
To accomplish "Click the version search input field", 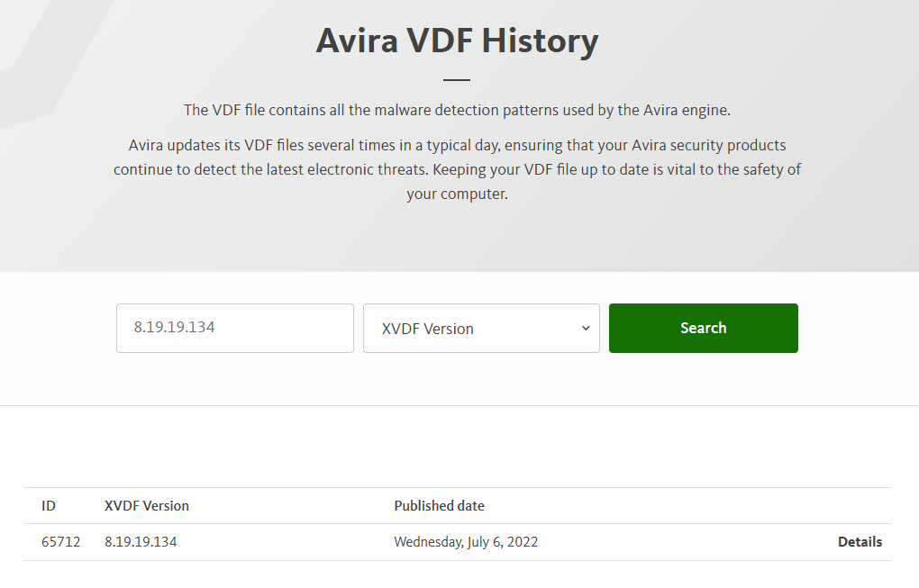I will [234, 328].
